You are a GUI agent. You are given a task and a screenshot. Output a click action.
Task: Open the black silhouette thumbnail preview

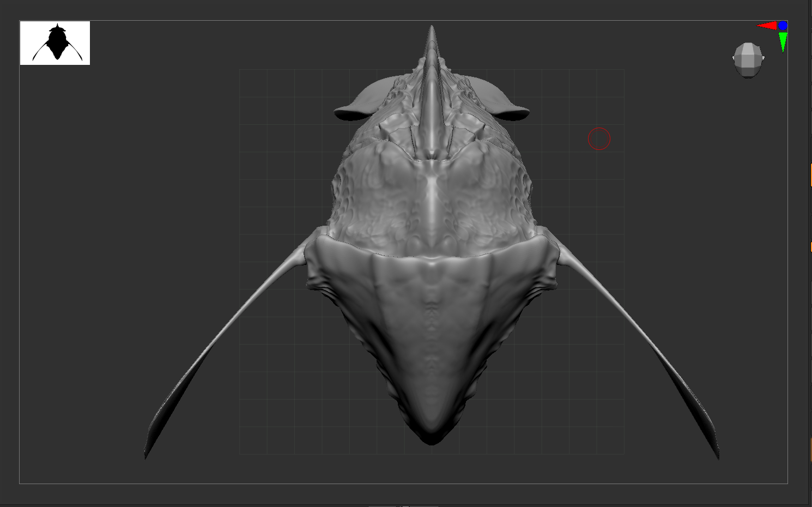(x=55, y=43)
